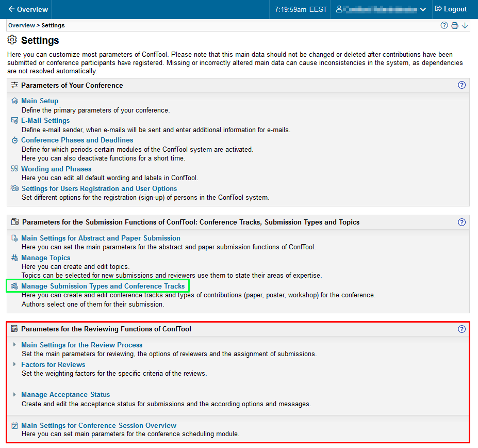
Task: Click the Logout button
Action: coord(451,9)
